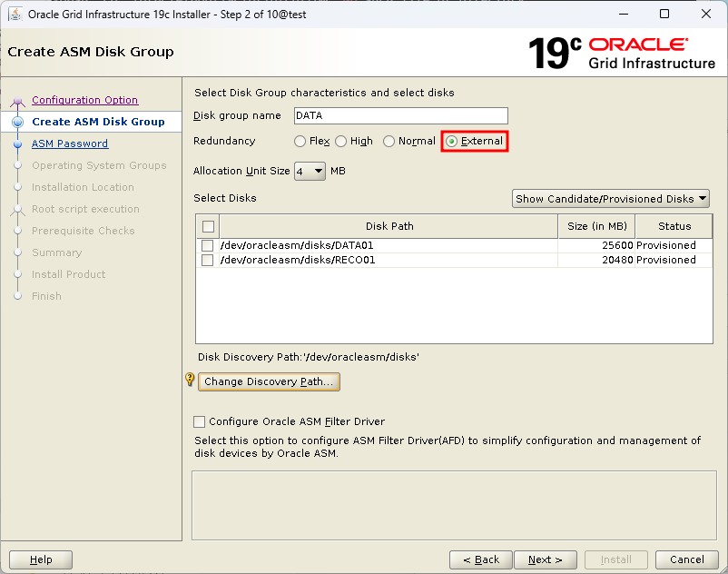Click the /dev/oracleasm/disks/DATA01 path text
Screen dimensions: 728x574
coord(297,245)
